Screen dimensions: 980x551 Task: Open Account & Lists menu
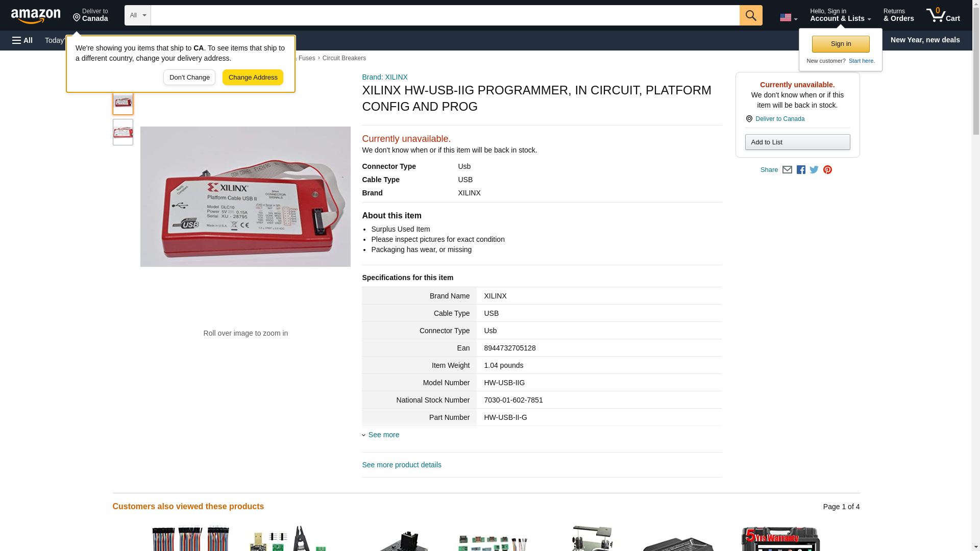pos(840,15)
